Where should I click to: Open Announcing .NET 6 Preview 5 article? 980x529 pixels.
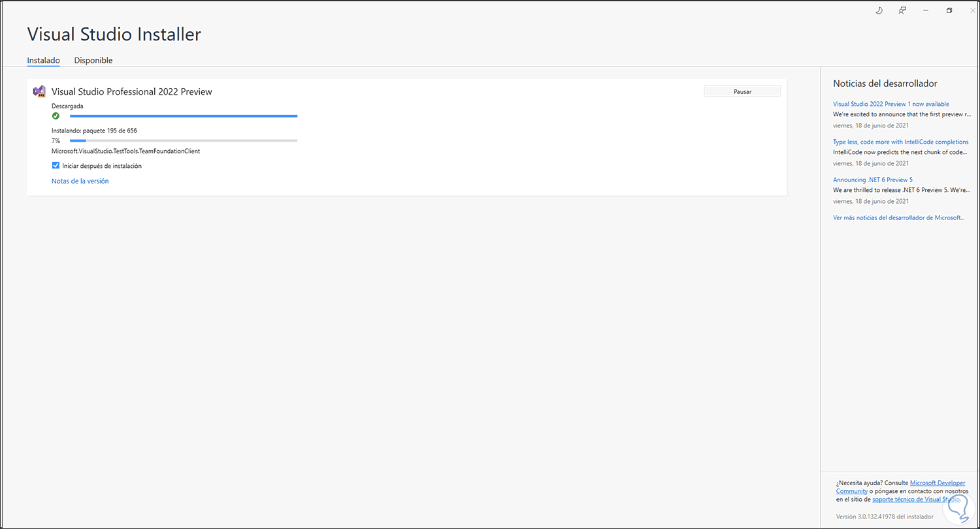click(x=872, y=180)
